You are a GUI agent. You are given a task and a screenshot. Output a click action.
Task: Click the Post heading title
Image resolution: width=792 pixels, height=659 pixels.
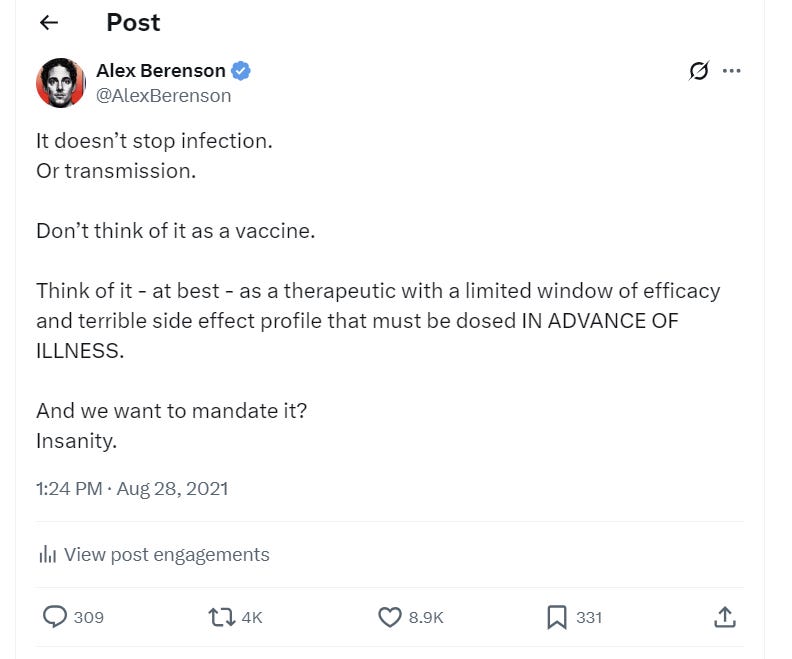coord(133,23)
